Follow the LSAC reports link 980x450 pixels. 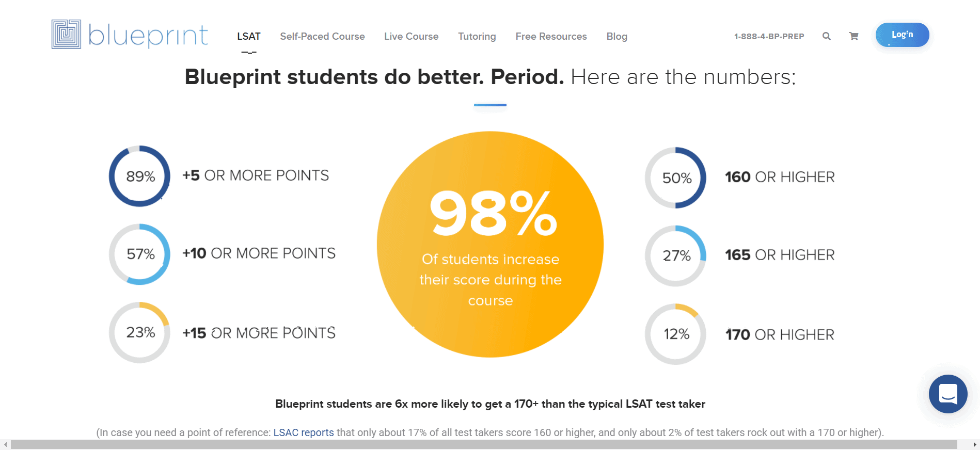pos(304,432)
